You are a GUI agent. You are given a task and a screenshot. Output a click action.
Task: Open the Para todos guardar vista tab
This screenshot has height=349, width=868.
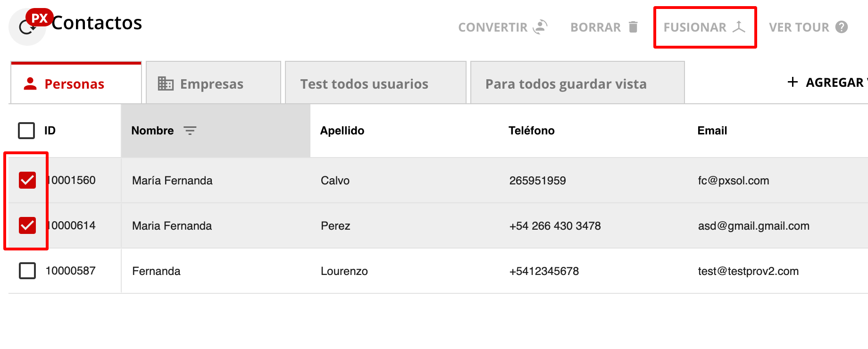tap(566, 83)
